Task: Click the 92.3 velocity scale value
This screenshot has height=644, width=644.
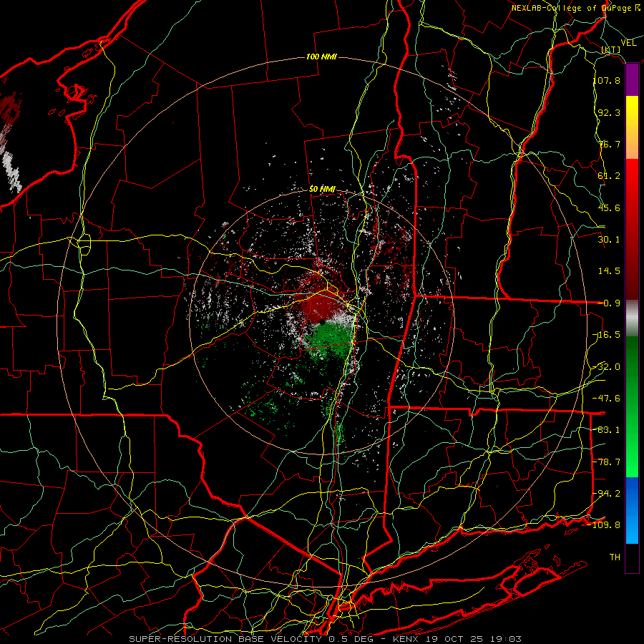Action: click(x=609, y=112)
